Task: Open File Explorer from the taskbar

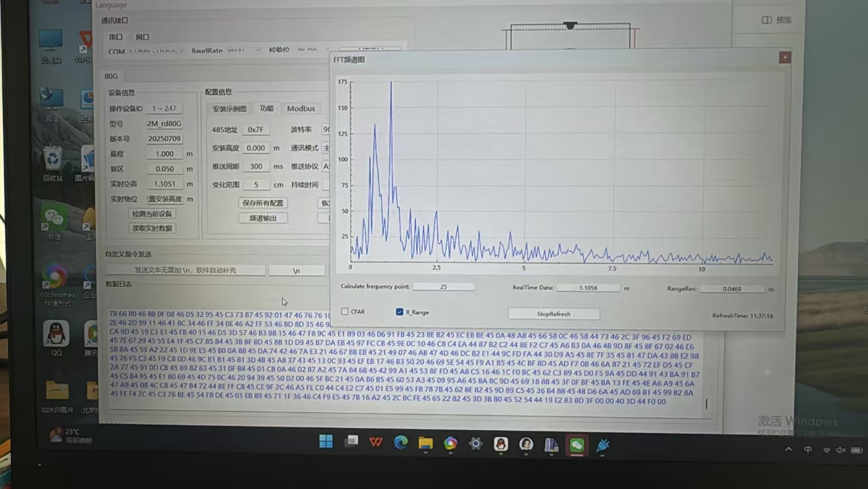Action: pyautogui.click(x=426, y=444)
